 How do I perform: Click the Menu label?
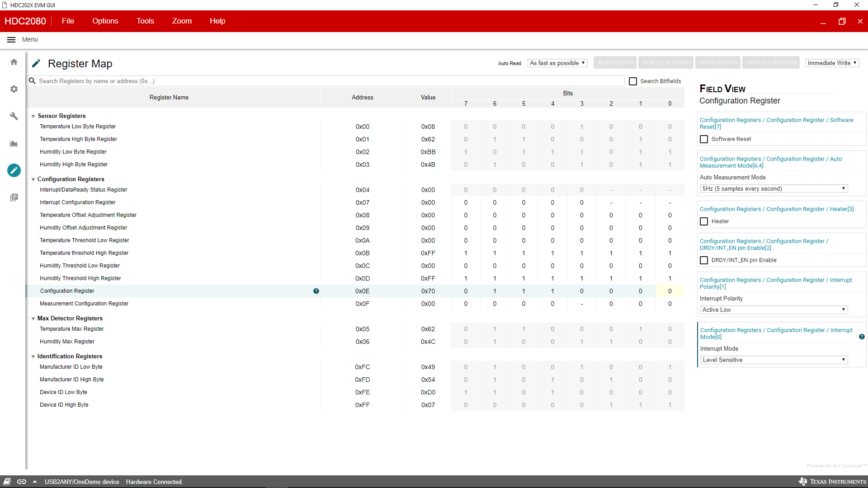30,40
